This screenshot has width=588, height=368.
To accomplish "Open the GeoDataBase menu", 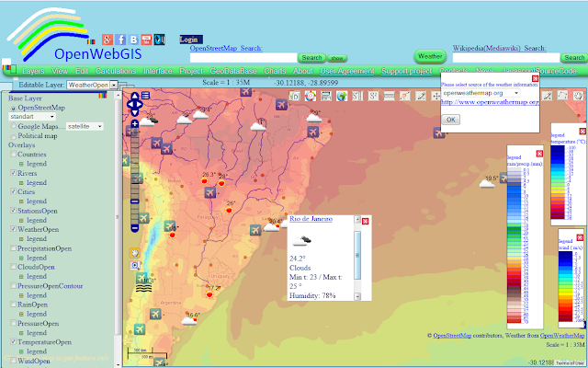I will click(233, 71).
